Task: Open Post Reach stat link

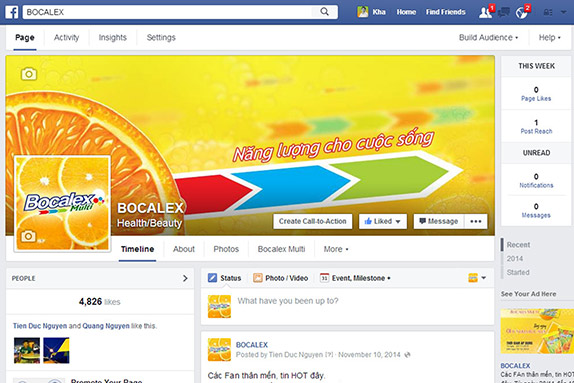Action: [x=536, y=131]
